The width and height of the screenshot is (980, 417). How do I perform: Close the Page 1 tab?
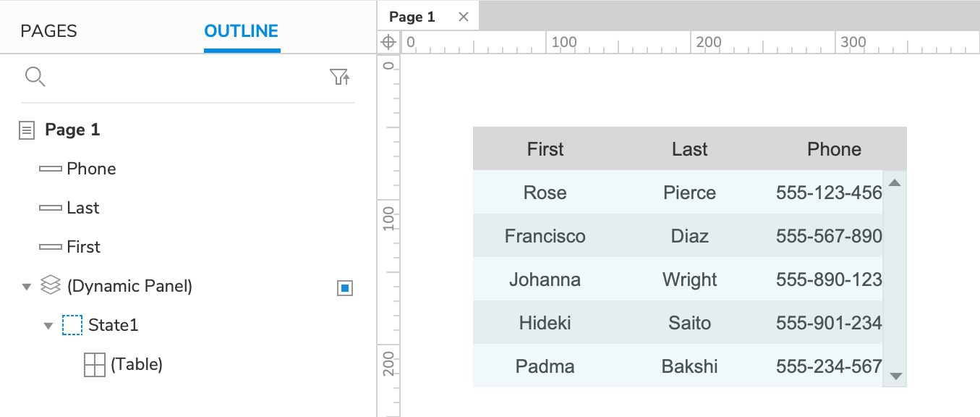(463, 16)
